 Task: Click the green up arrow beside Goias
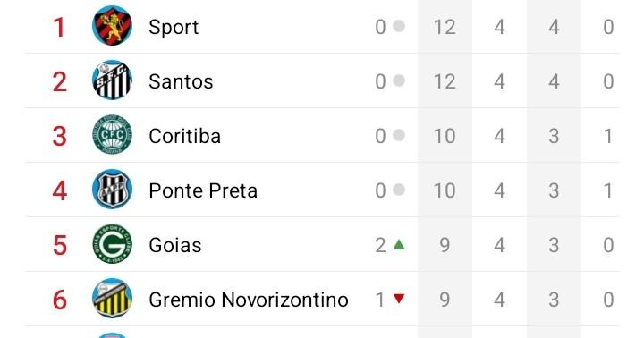click(399, 244)
